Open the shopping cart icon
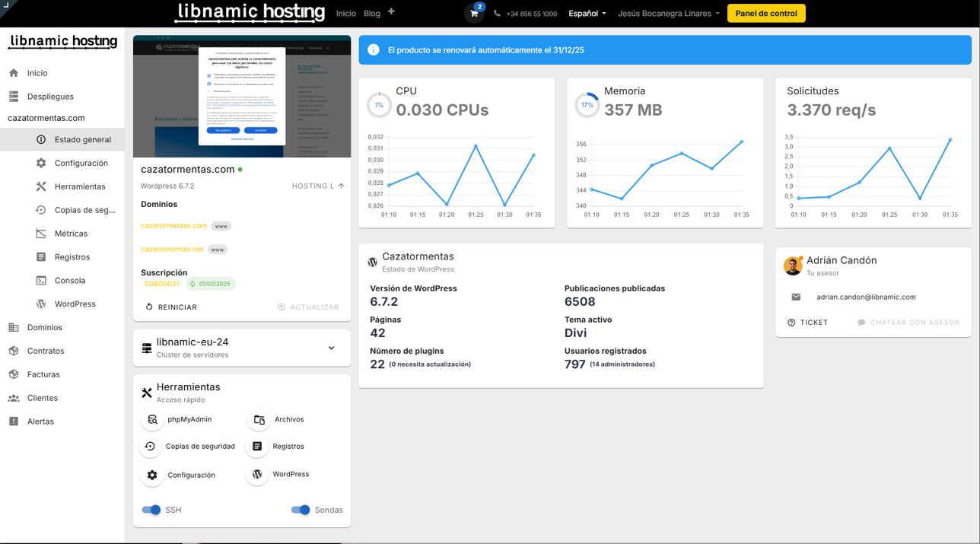 pos(474,14)
